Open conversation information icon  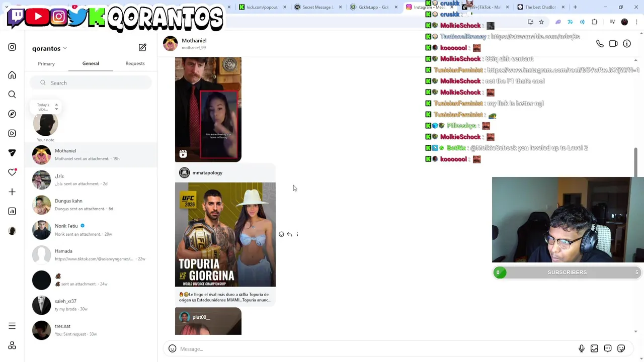627,44
